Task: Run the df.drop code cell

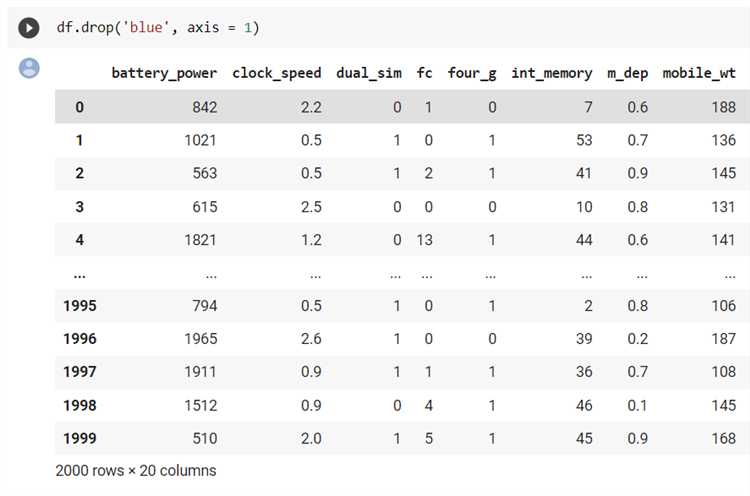Action: (29, 28)
